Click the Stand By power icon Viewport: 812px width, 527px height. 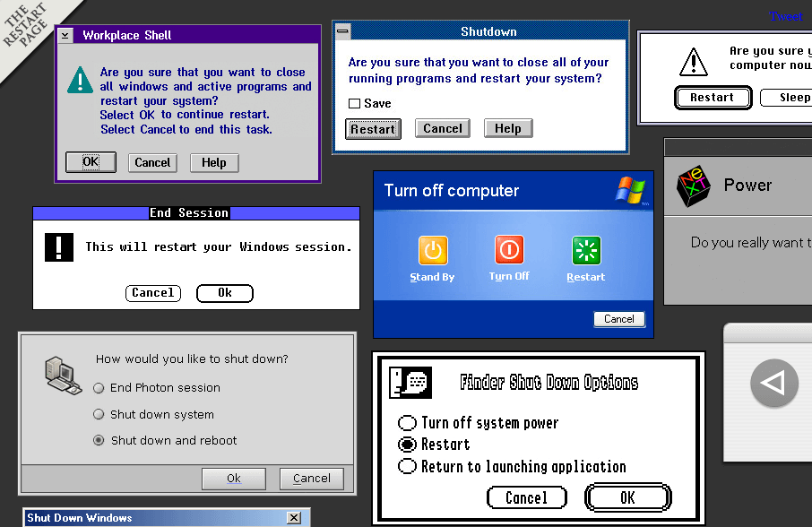433,251
